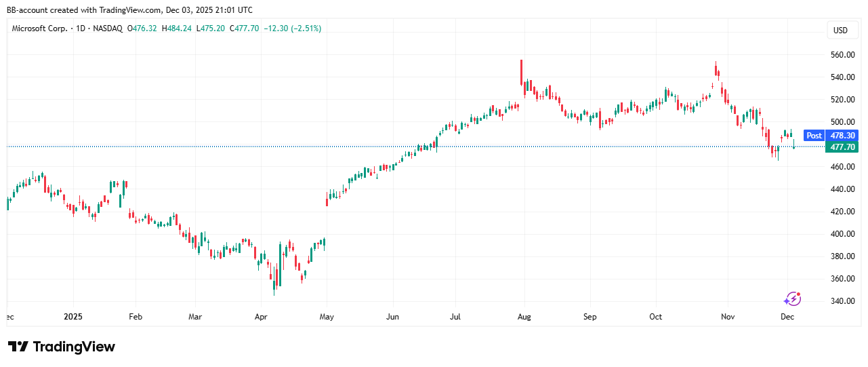Click the TradingView logo icon
Screen dimensions: 868x367
tap(18, 347)
